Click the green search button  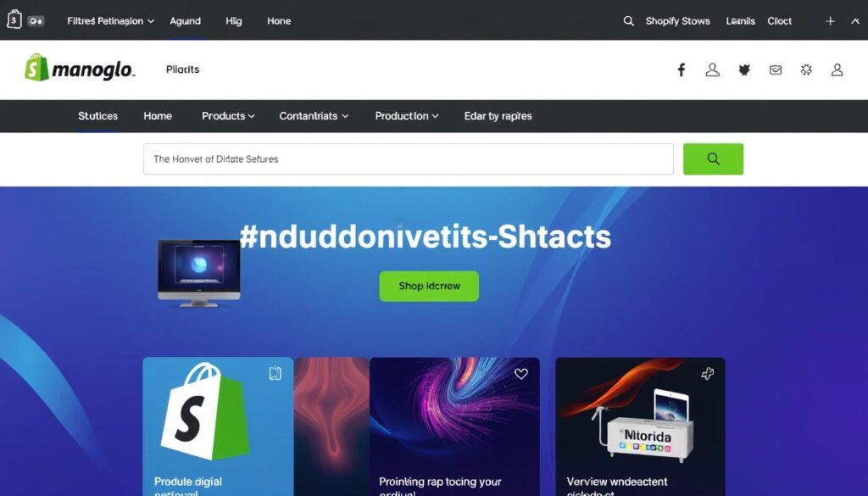(713, 159)
